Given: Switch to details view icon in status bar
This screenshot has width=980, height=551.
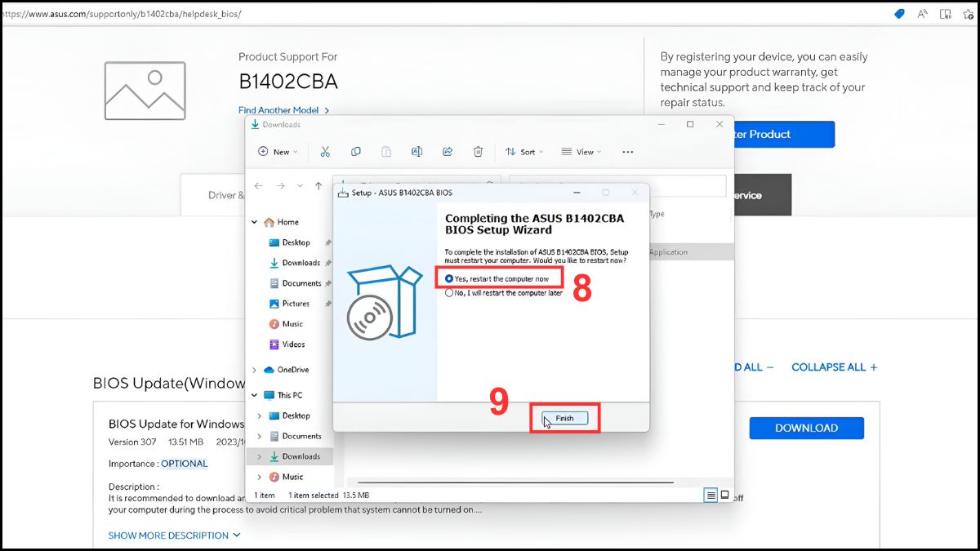Looking at the screenshot, I should 711,495.
